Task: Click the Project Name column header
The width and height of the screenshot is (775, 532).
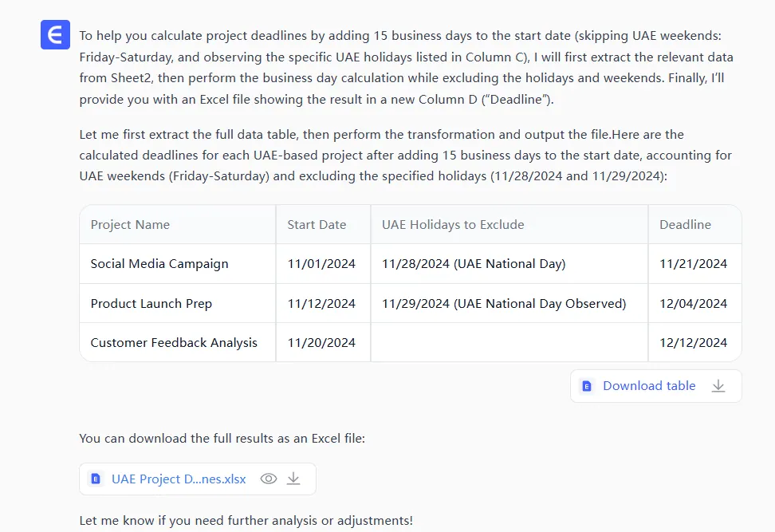Action: point(130,225)
